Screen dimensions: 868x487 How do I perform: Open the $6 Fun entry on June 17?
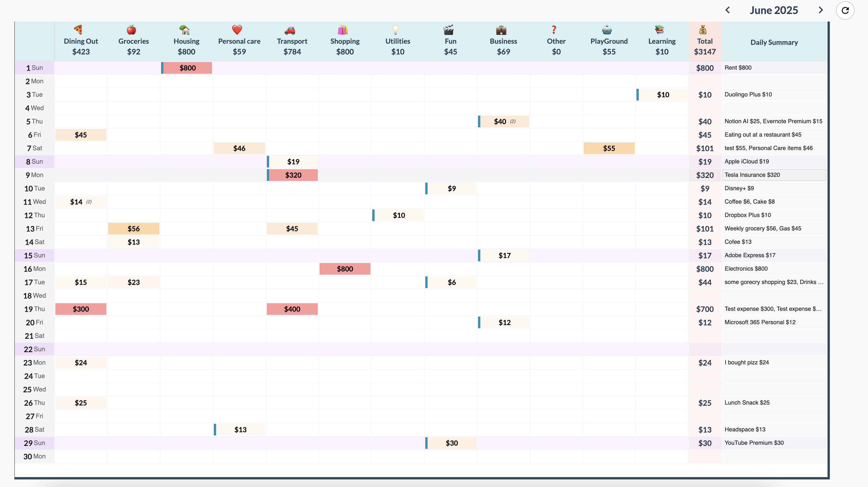pos(451,282)
